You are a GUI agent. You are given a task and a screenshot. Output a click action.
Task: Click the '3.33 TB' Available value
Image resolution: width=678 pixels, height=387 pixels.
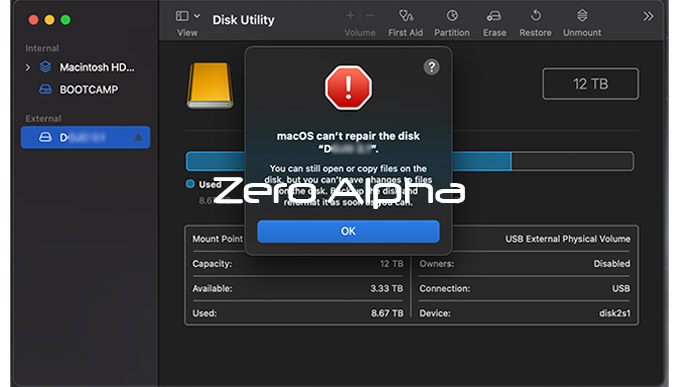387,288
